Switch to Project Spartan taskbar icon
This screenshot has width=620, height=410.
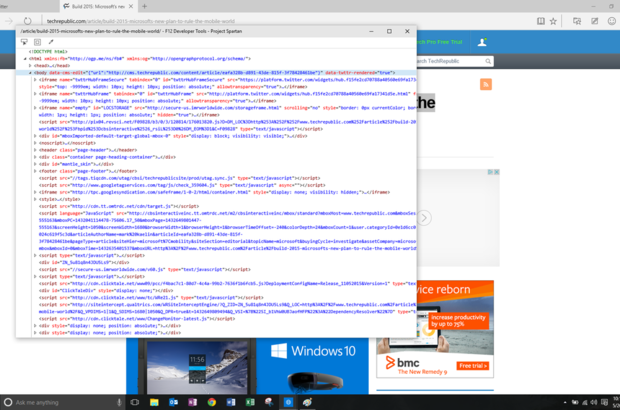[288, 402]
